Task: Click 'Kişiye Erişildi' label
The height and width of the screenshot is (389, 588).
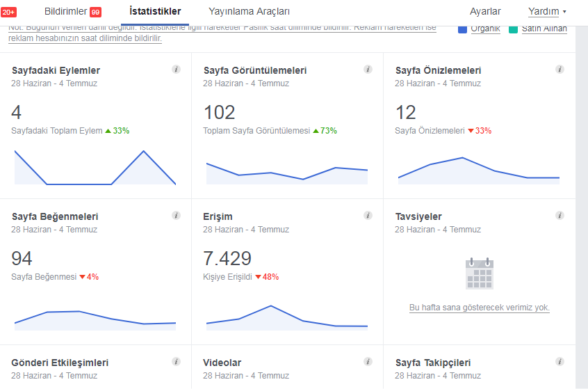Action: 228,277
